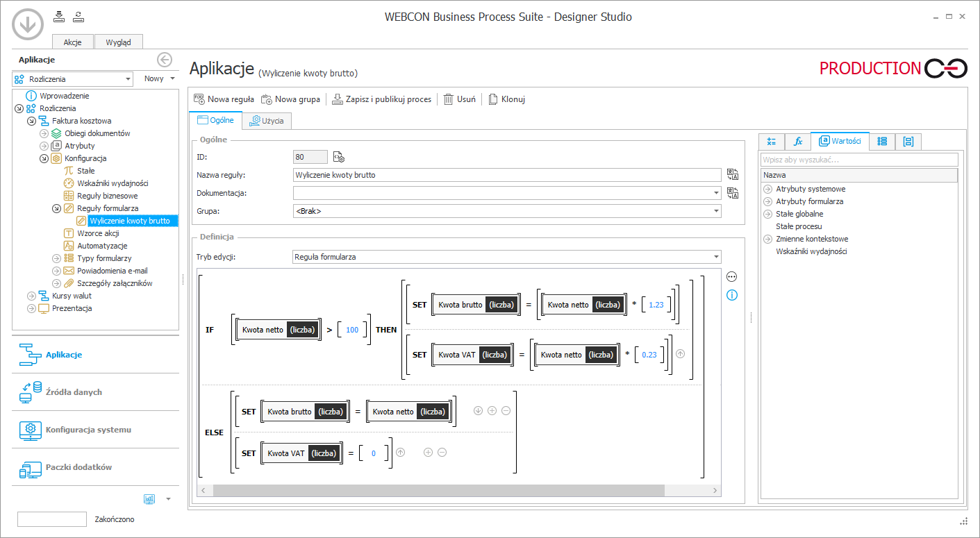Screen dimensions: 980x538
Task: Switch to the Wygląd ribbon tab
Action: 118,42
